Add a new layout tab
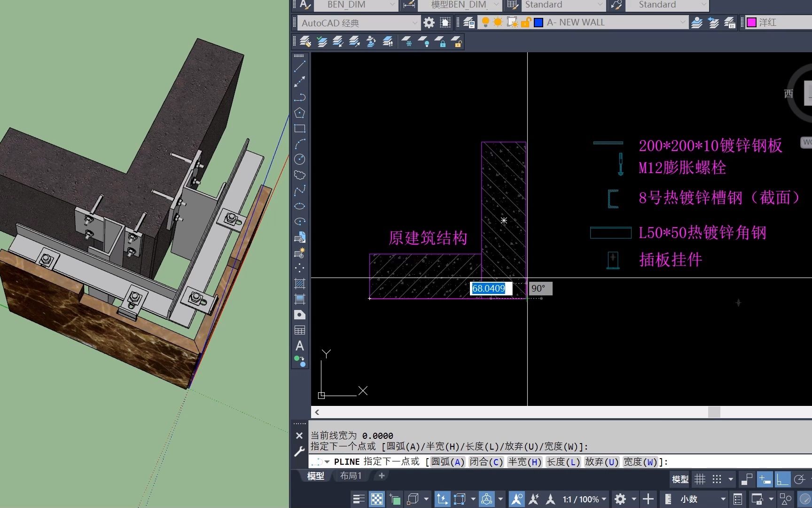 point(382,476)
